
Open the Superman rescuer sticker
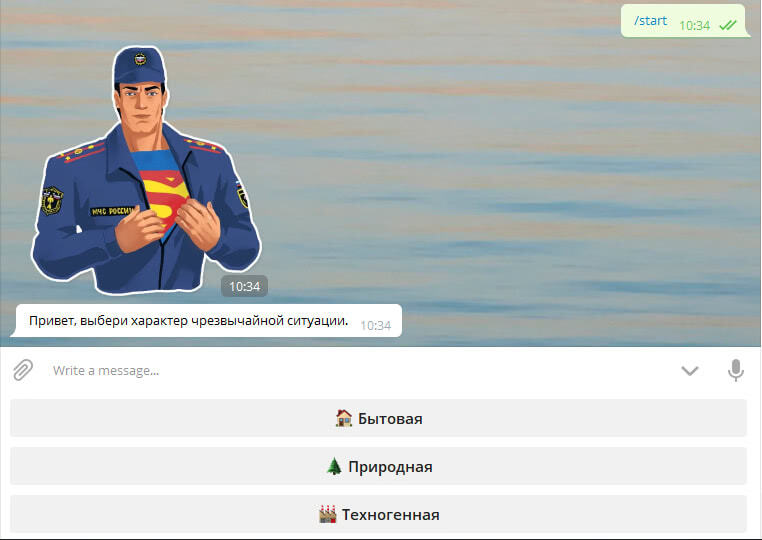point(146,170)
